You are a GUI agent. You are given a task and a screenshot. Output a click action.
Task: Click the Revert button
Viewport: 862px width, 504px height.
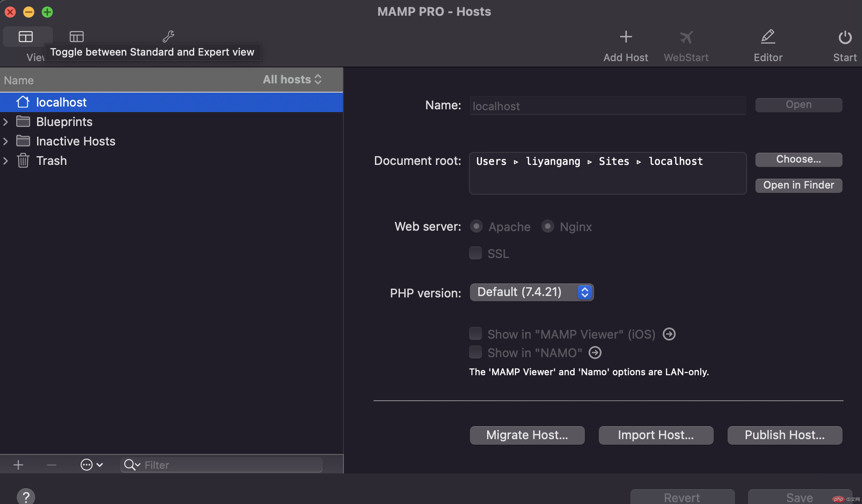[x=682, y=497]
